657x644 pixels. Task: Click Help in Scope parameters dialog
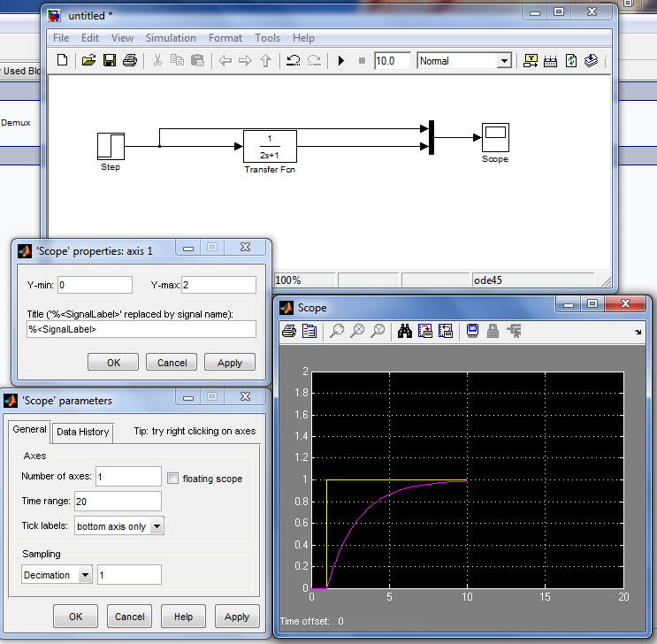183,617
